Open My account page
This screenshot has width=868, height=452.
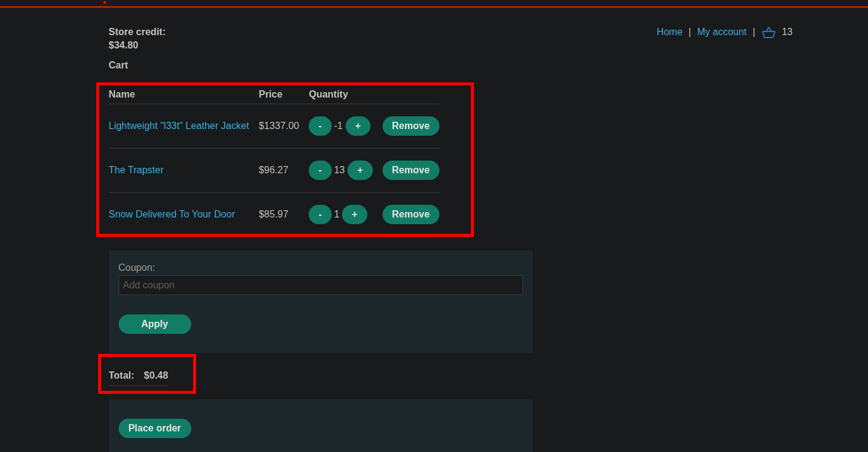point(722,32)
